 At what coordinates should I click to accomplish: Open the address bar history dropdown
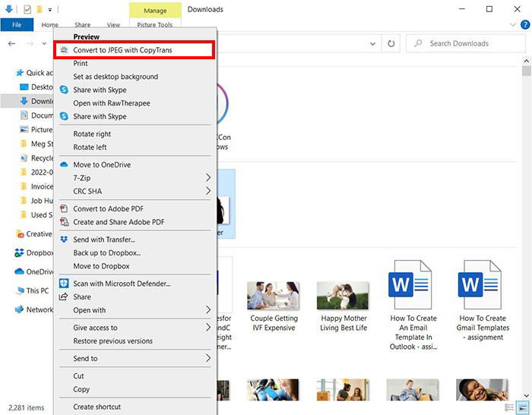372,44
